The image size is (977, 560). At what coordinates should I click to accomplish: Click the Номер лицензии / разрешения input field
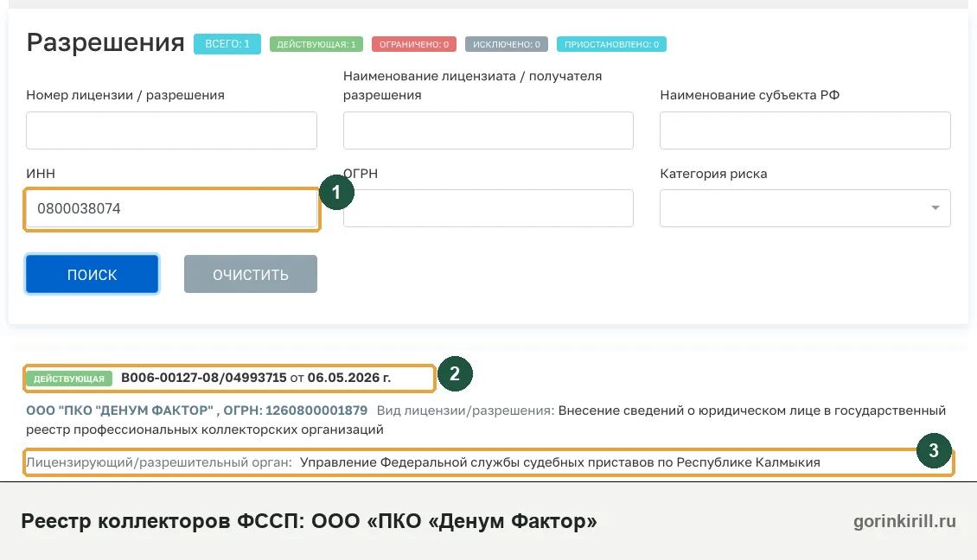click(171, 130)
